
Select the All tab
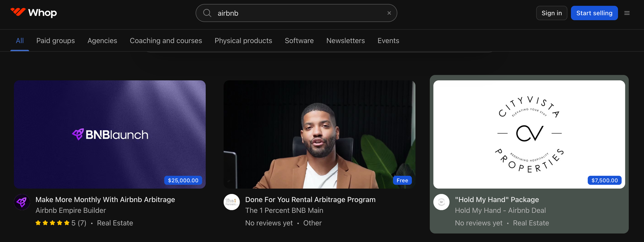(x=20, y=41)
